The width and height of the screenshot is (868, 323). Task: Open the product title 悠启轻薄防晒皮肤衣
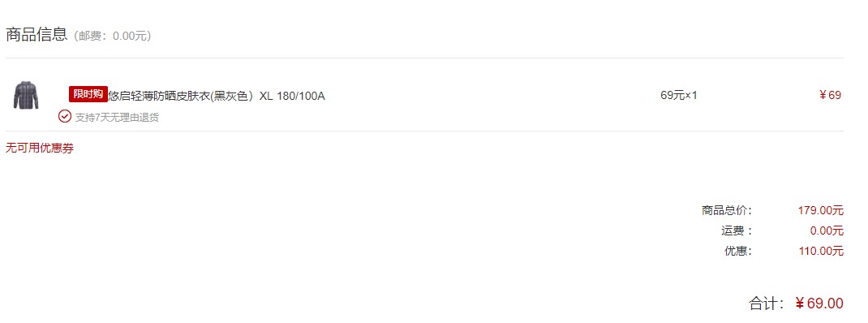(x=161, y=96)
